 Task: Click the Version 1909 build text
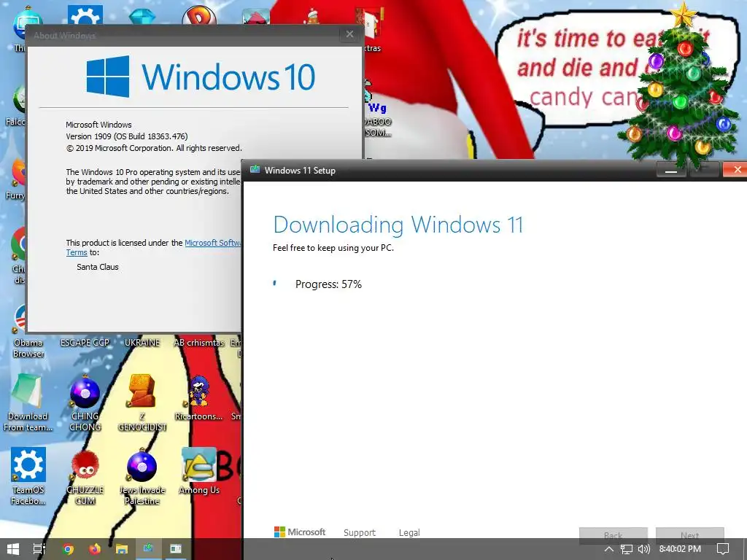click(x=127, y=136)
